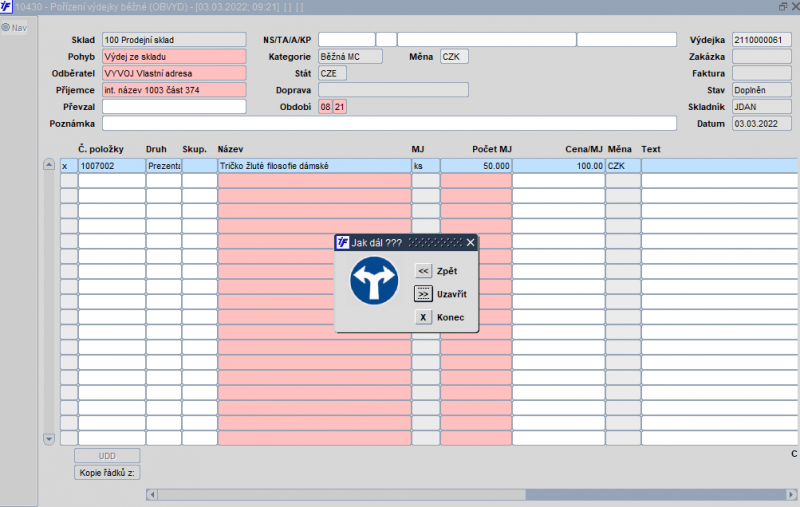Click the Kategorie field Běžná MC
Viewport: 800px width, 507px height.
coord(351,57)
